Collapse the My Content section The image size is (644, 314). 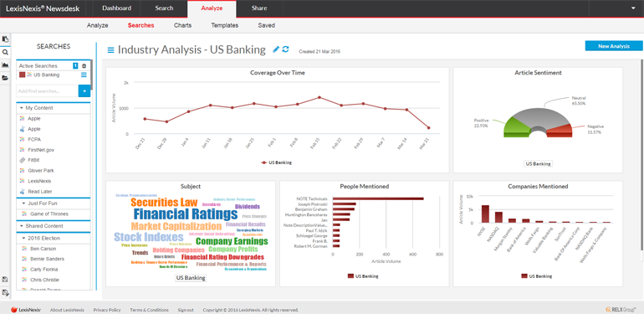click(21, 108)
